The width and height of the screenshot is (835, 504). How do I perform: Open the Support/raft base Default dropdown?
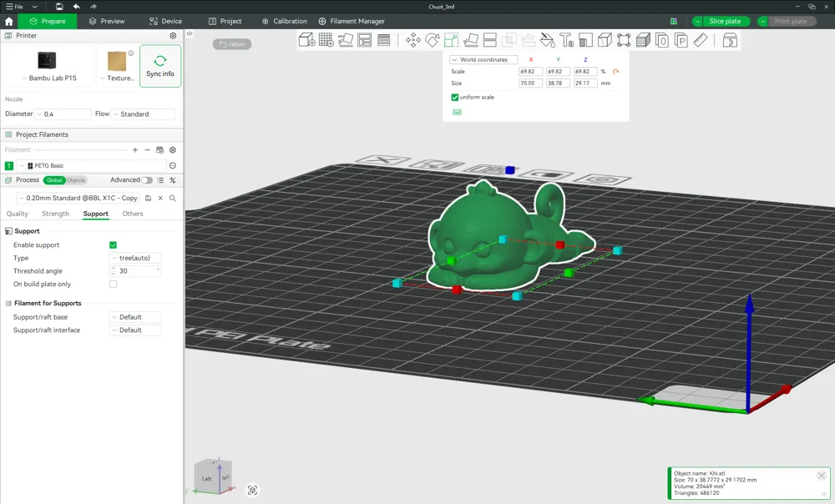135,317
